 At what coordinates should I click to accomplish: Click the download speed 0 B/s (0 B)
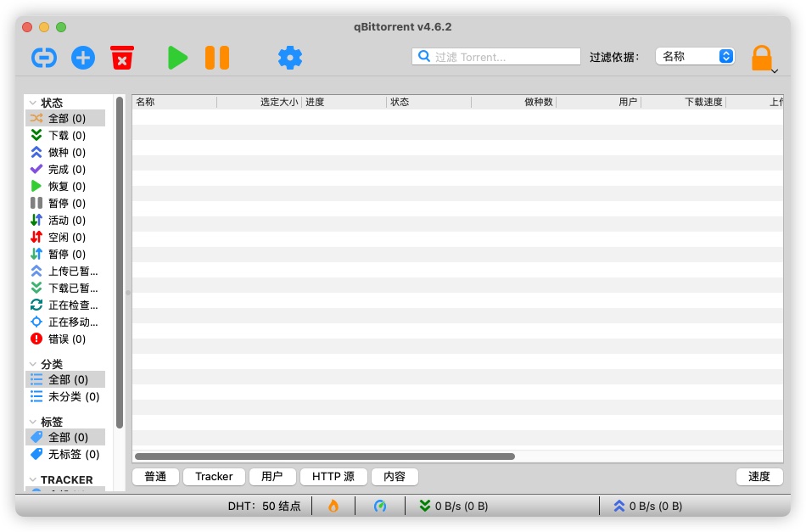click(x=454, y=506)
